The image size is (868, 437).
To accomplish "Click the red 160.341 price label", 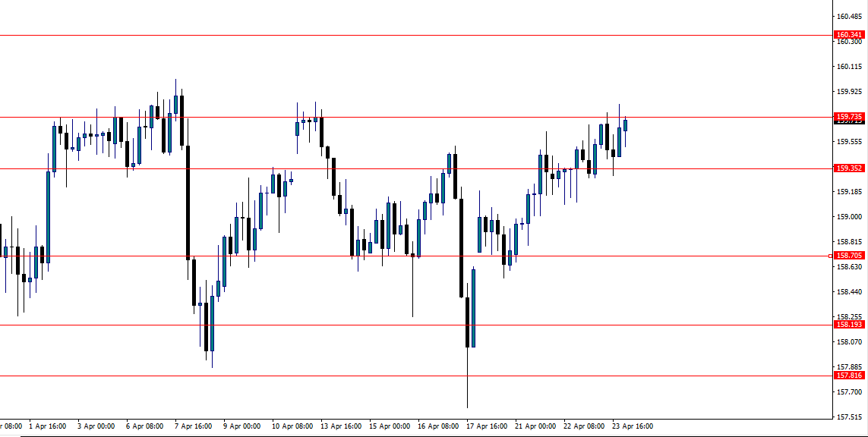I will 849,35.
